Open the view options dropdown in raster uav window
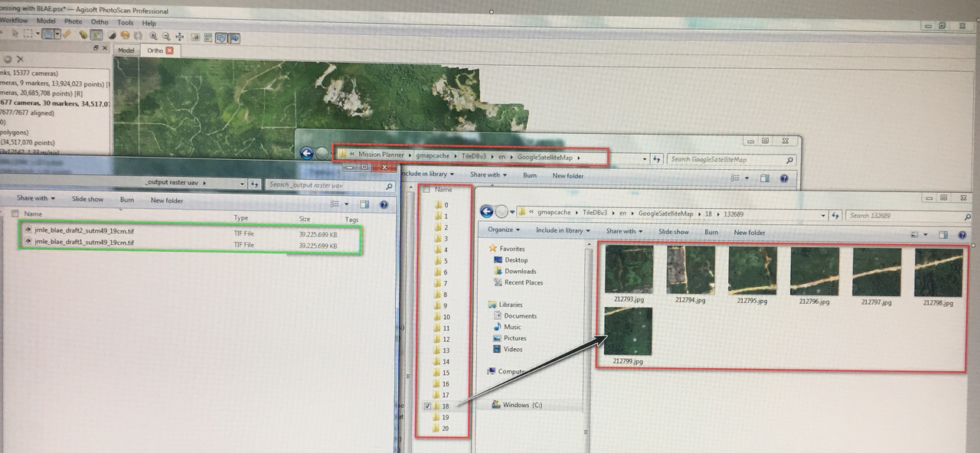This screenshot has width=980, height=453. [347, 204]
